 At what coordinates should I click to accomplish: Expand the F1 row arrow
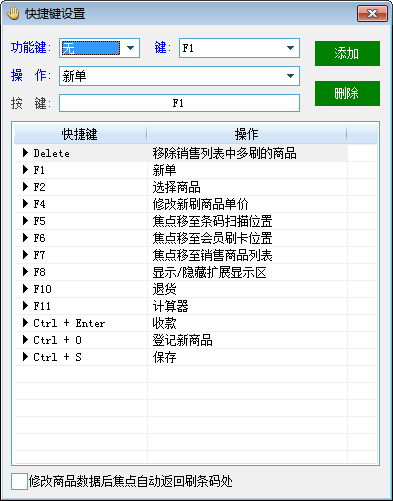click(25, 170)
